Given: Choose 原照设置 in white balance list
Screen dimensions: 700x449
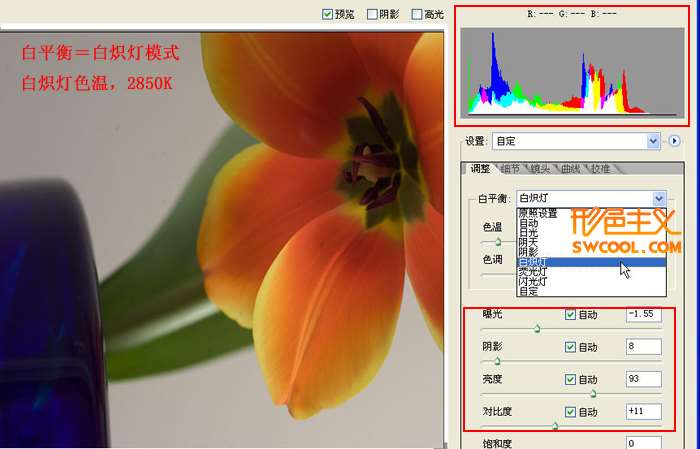Looking at the screenshot, I should tap(591, 213).
